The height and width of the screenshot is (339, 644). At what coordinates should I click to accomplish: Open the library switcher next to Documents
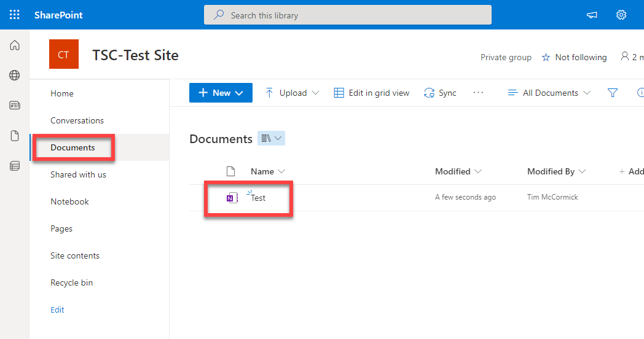click(x=271, y=139)
